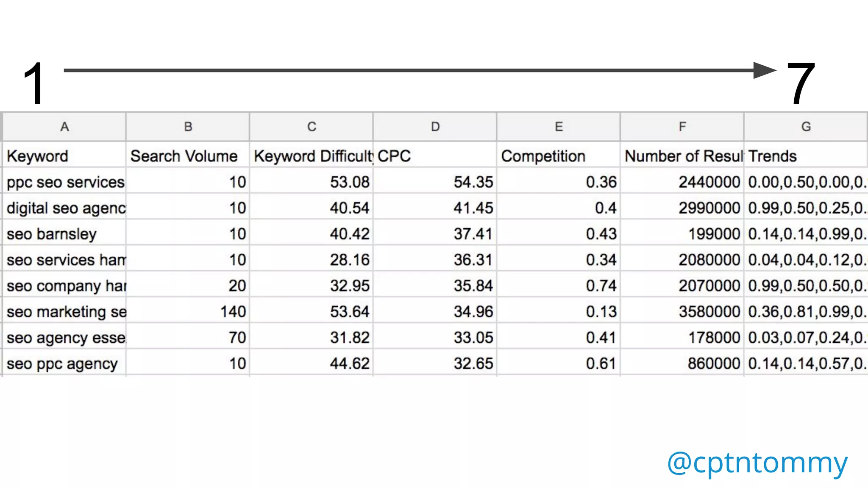This screenshot has width=868, height=488.
Task: Select column D header
Action: click(435, 127)
